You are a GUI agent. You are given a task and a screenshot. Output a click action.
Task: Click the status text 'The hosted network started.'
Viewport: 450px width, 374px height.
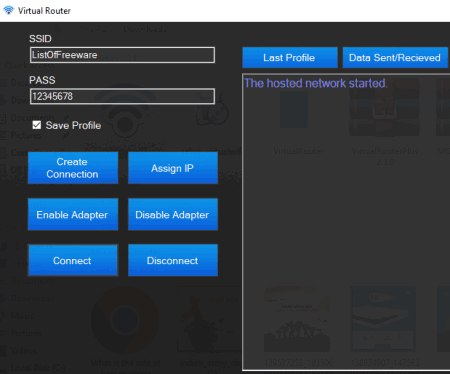tap(316, 83)
